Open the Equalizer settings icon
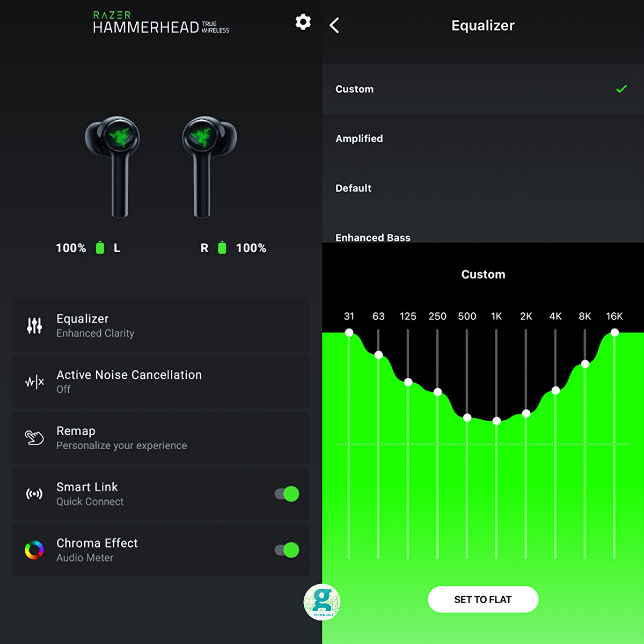644x644 pixels. pos(34,325)
